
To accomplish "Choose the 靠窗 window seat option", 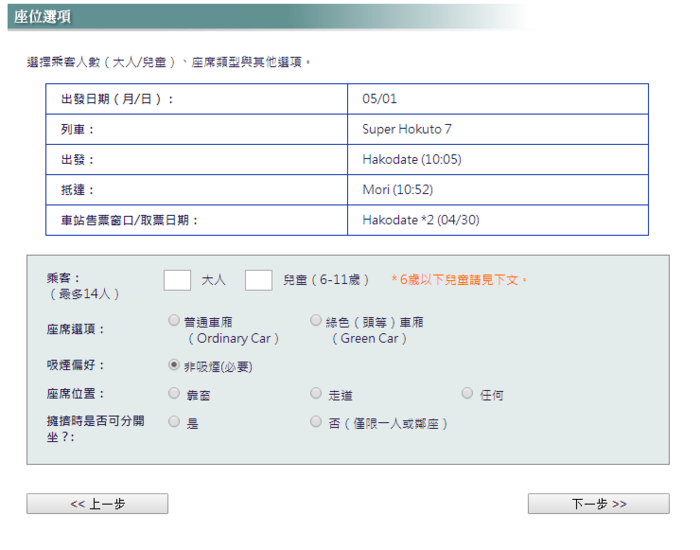I will [174, 394].
